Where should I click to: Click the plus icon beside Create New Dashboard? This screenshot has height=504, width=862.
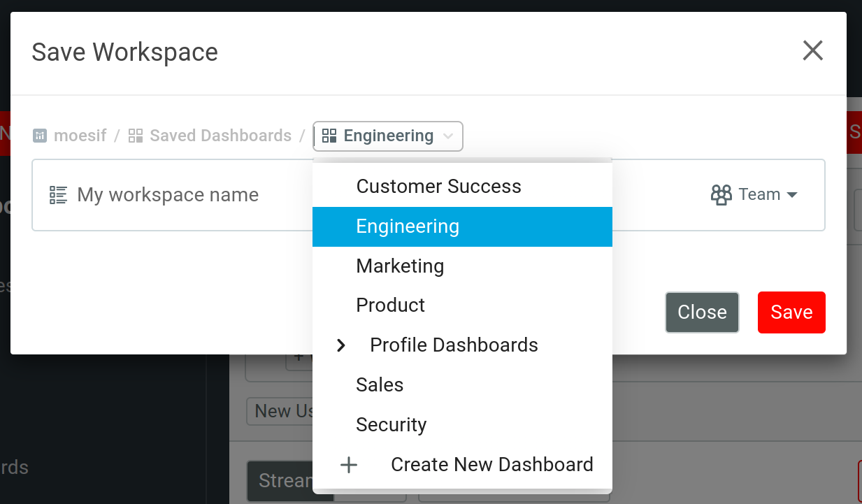(348, 464)
